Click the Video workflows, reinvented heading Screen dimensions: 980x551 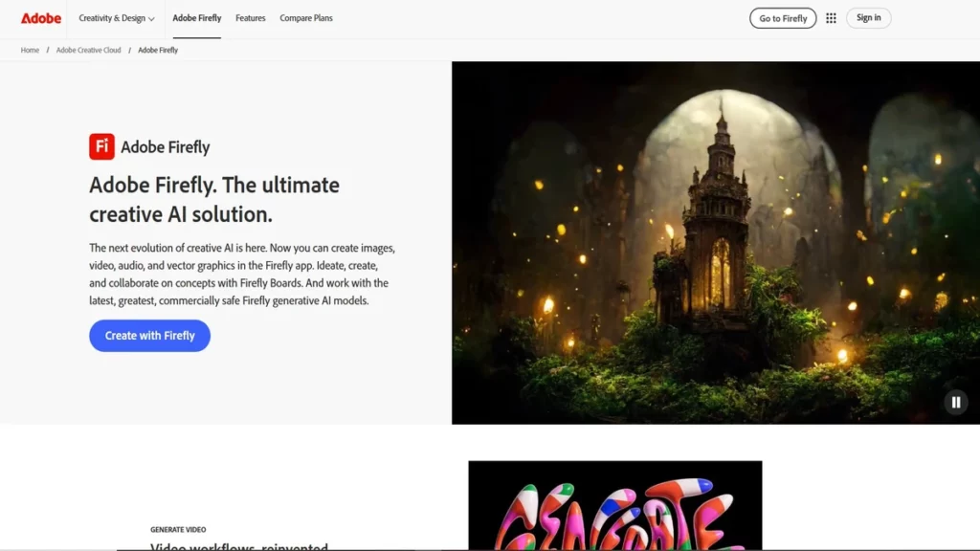[x=239, y=546]
